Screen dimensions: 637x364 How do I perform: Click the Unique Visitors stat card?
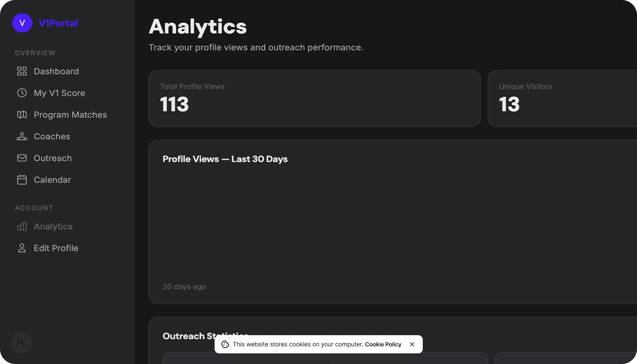[562, 99]
